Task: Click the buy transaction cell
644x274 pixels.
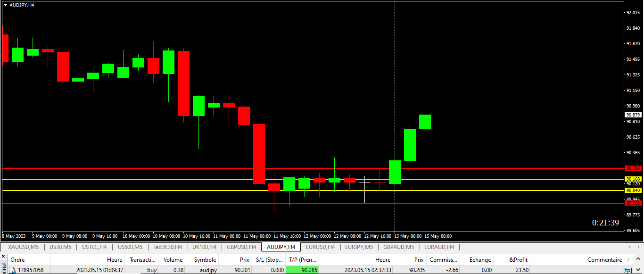Action: [x=152, y=270]
